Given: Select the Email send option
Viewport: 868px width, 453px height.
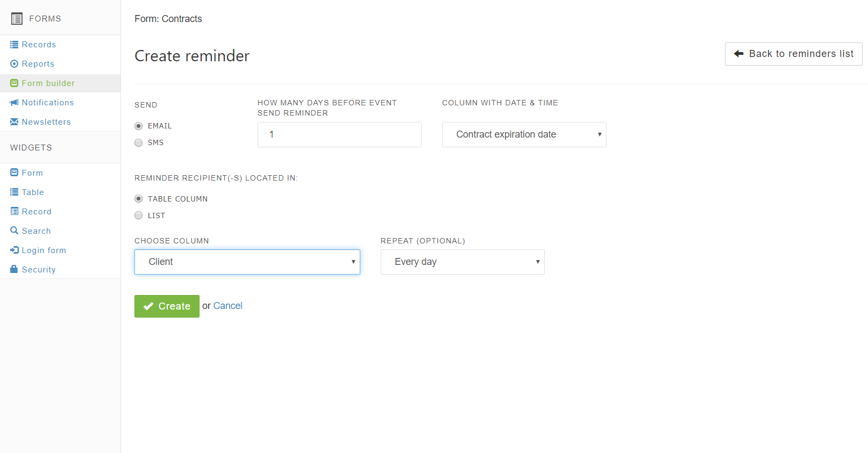Looking at the screenshot, I should coord(139,126).
